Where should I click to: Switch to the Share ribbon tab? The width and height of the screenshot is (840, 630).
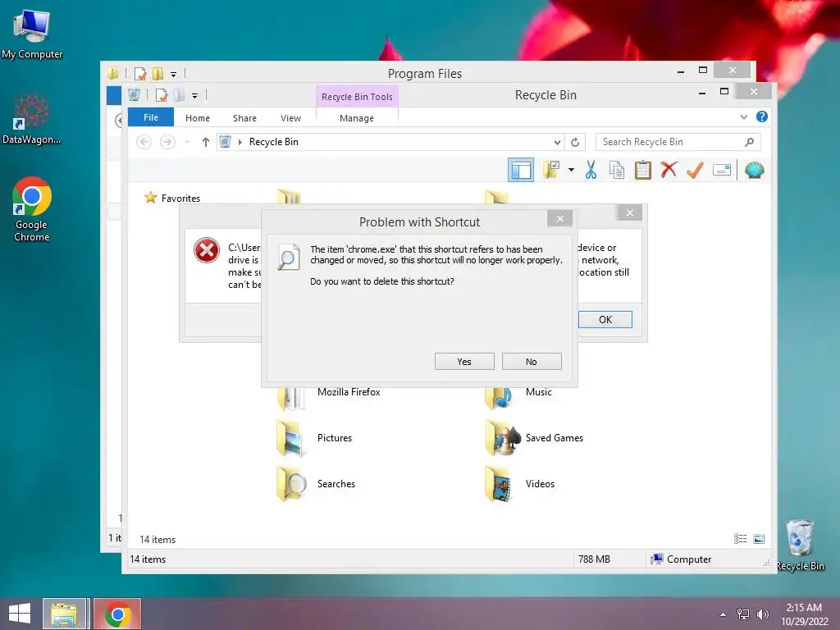pos(244,118)
